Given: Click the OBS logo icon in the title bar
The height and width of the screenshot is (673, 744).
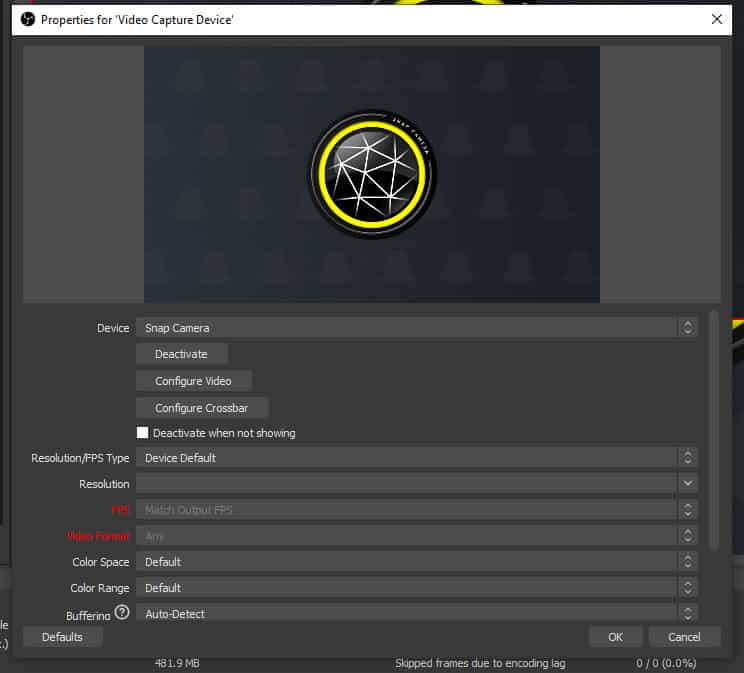Looking at the screenshot, I should [x=28, y=19].
